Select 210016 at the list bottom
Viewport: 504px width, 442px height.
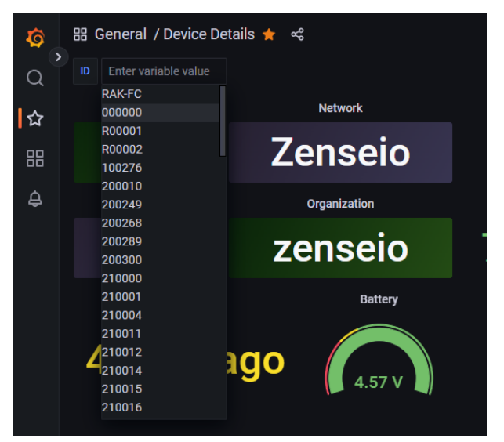[122, 407]
